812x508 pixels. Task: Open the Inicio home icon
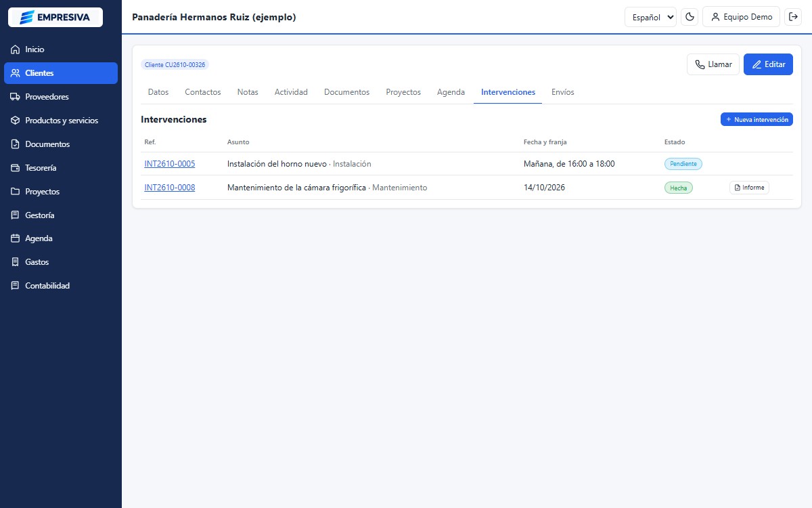click(16, 49)
